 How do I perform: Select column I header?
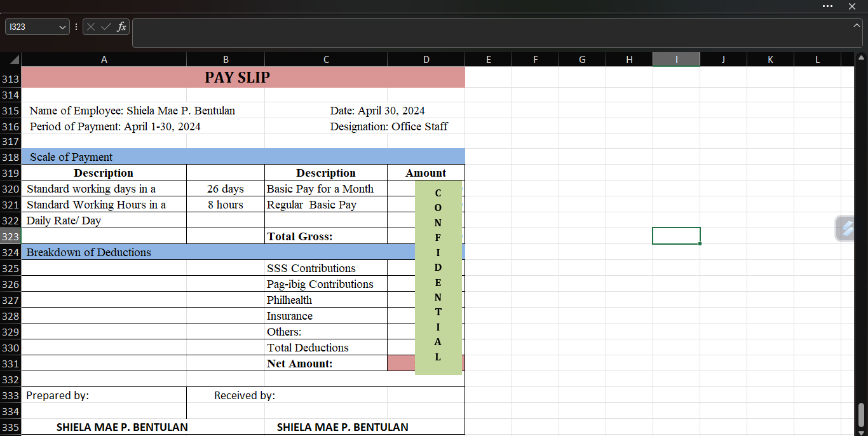coord(676,60)
